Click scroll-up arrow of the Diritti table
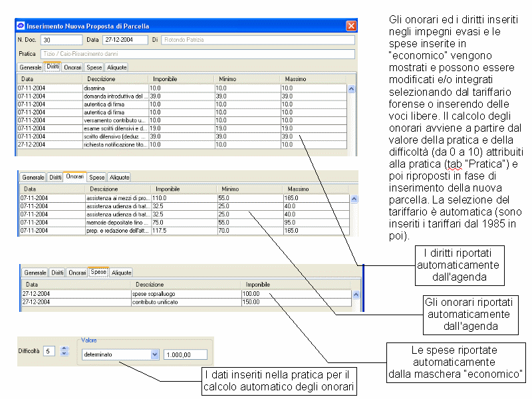Image resolution: width=532 pixels, height=399 pixels. pyautogui.click(x=352, y=89)
